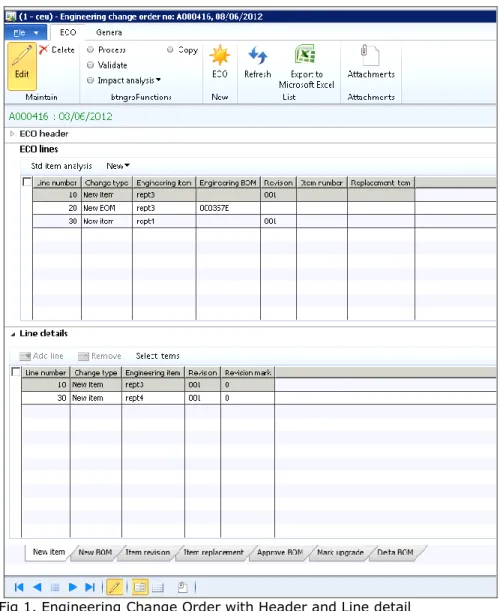Export the list to Microsoft Excel
This screenshot has width=500, height=611.
(x=305, y=54)
